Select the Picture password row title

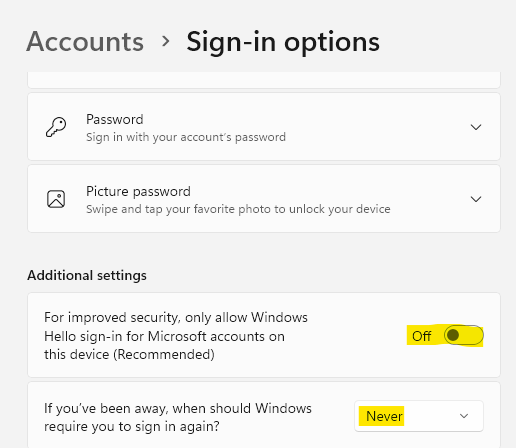click(x=138, y=192)
